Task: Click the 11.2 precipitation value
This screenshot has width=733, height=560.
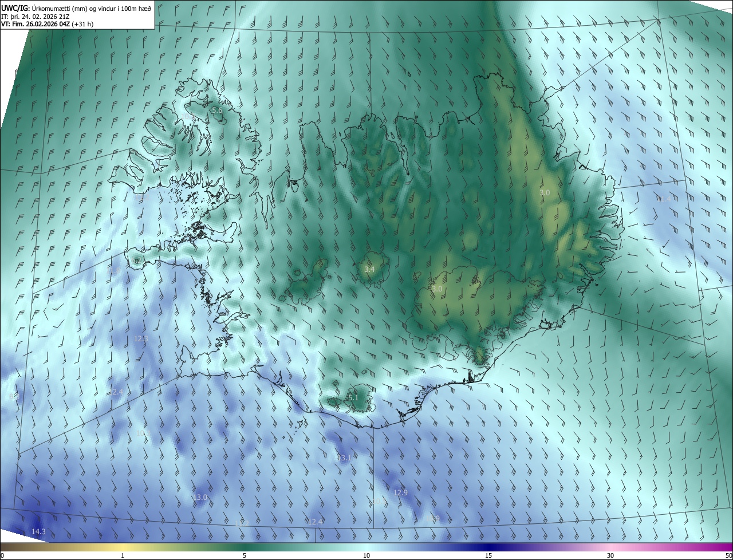Action: (x=242, y=524)
